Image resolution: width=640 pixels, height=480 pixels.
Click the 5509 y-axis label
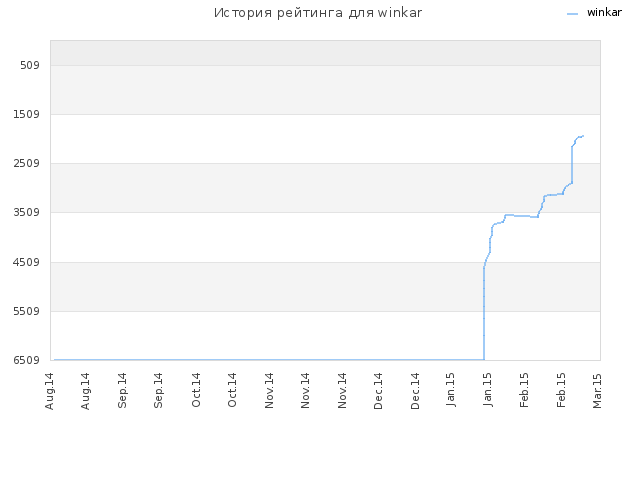tap(27, 311)
